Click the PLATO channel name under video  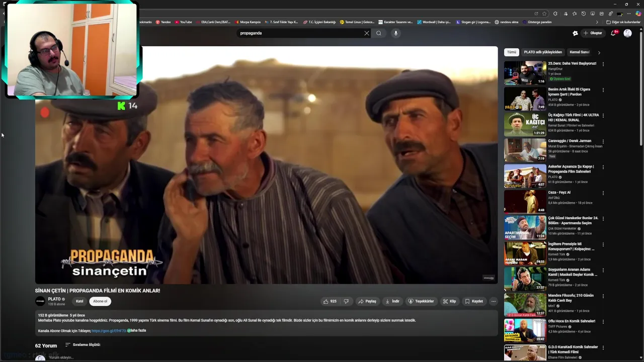54,299
